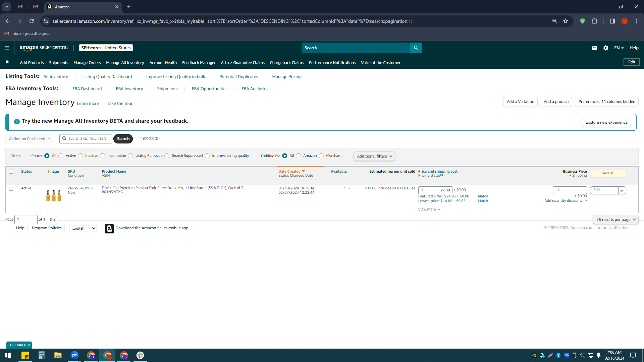Open the Windows Start menu

point(8,355)
